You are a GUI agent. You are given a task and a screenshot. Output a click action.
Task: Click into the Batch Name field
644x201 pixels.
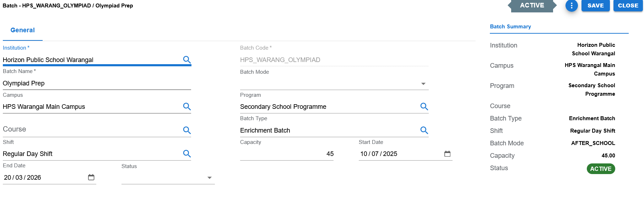point(97,83)
